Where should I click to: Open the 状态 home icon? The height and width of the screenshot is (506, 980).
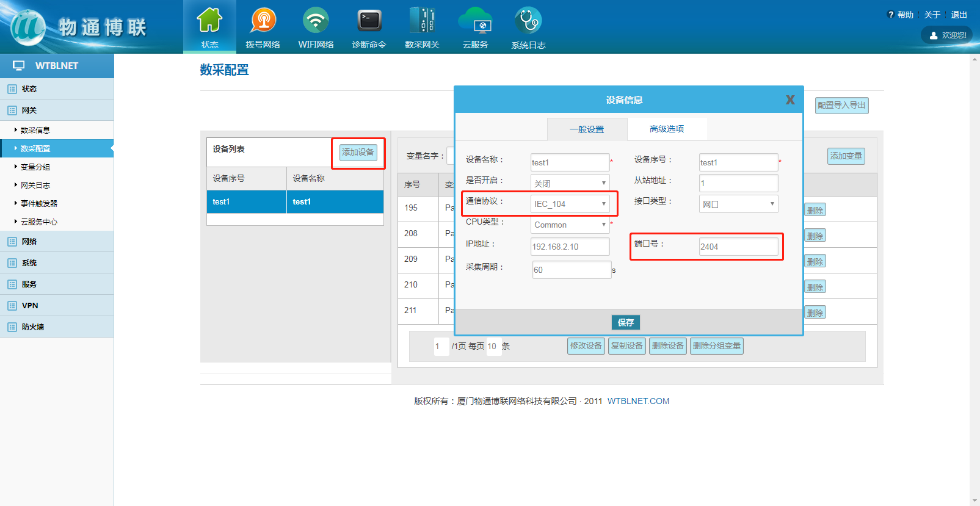pos(209,21)
